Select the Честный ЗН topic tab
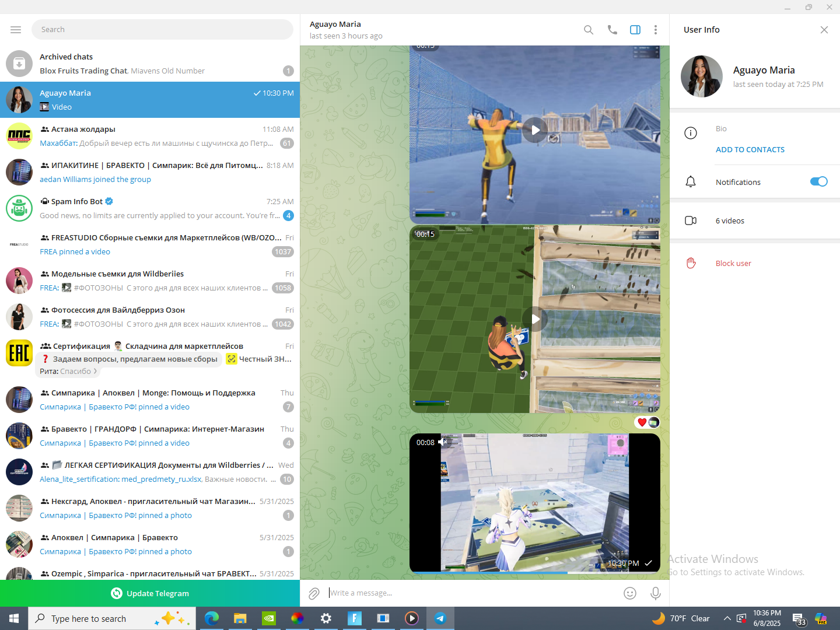840x630 pixels. (259, 359)
